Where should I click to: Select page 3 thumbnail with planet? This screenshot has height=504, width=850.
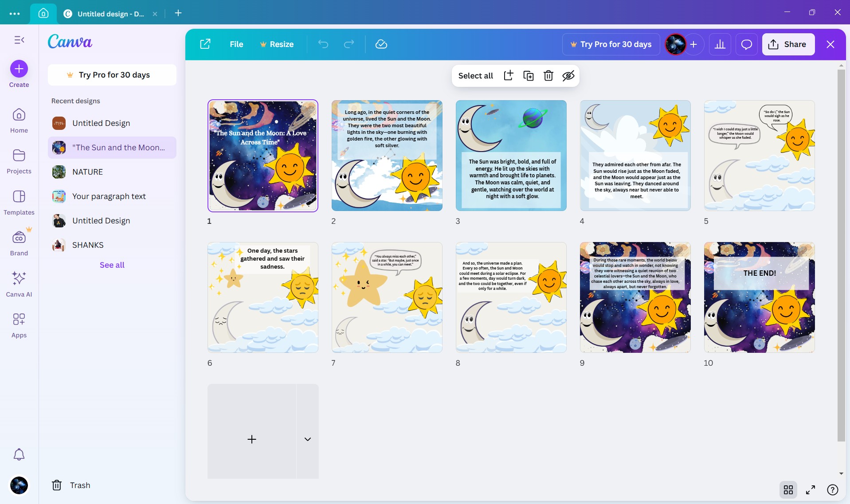tap(511, 156)
